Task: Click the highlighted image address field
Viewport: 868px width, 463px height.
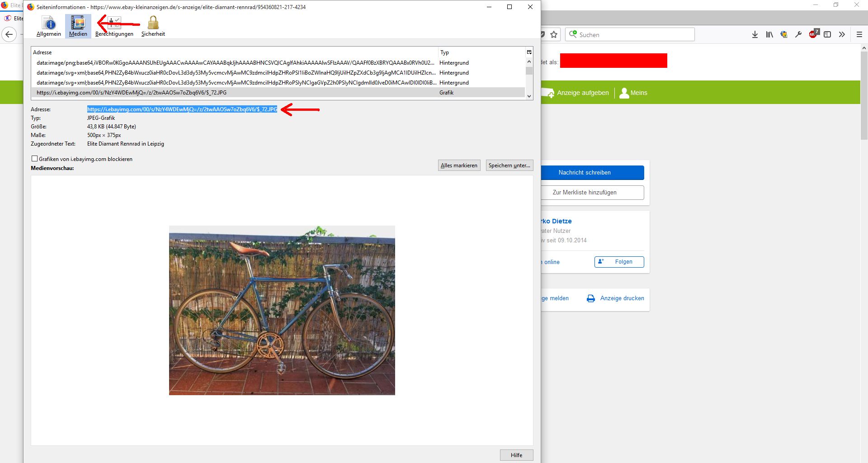Action: point(182,109)
